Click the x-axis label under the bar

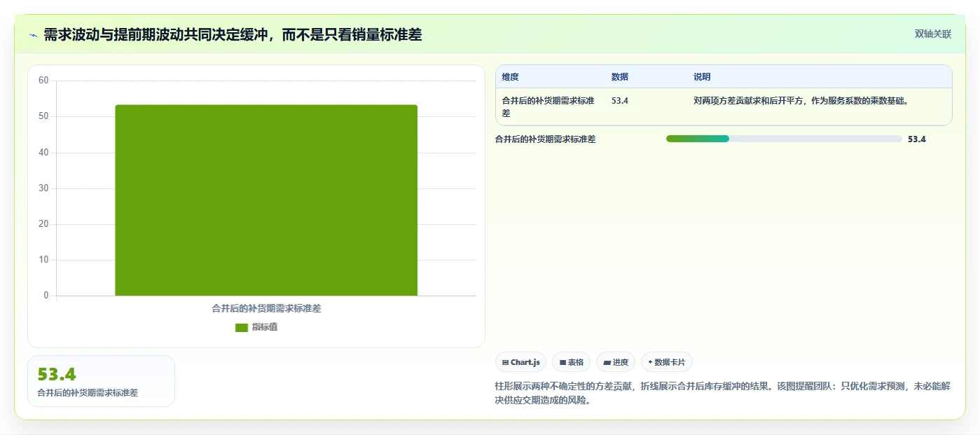[266, 308]
